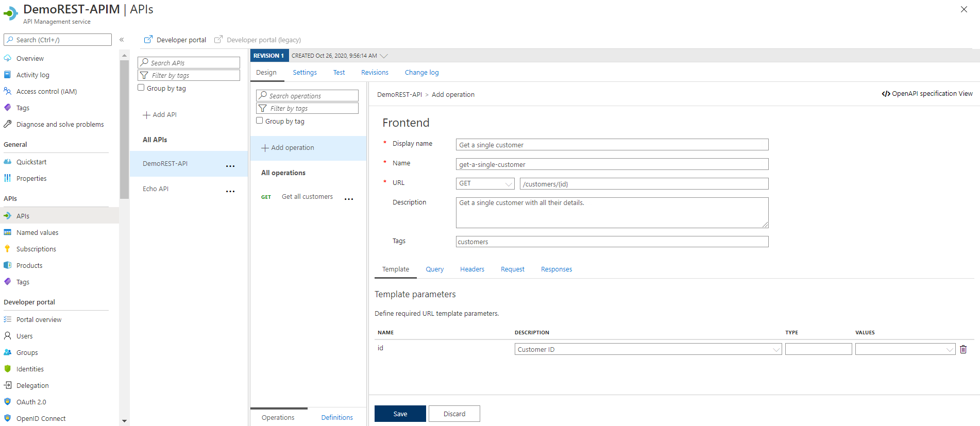
Task: Switch to the Change log tab
Action: coord(421,73)
